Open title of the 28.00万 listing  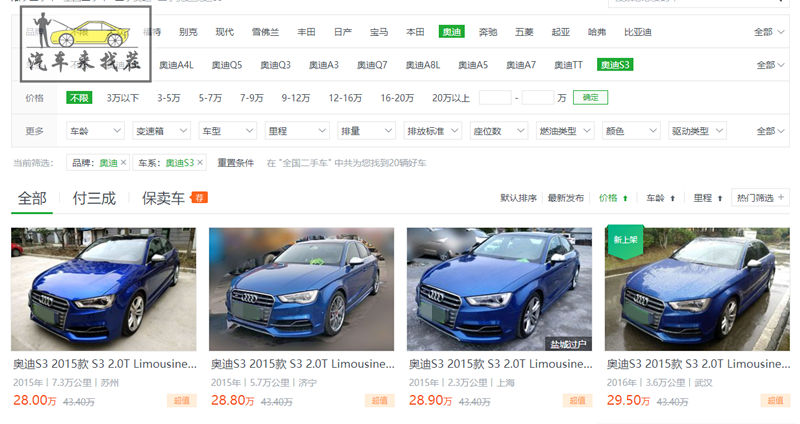pyautogui.click(x=105, y=364)
